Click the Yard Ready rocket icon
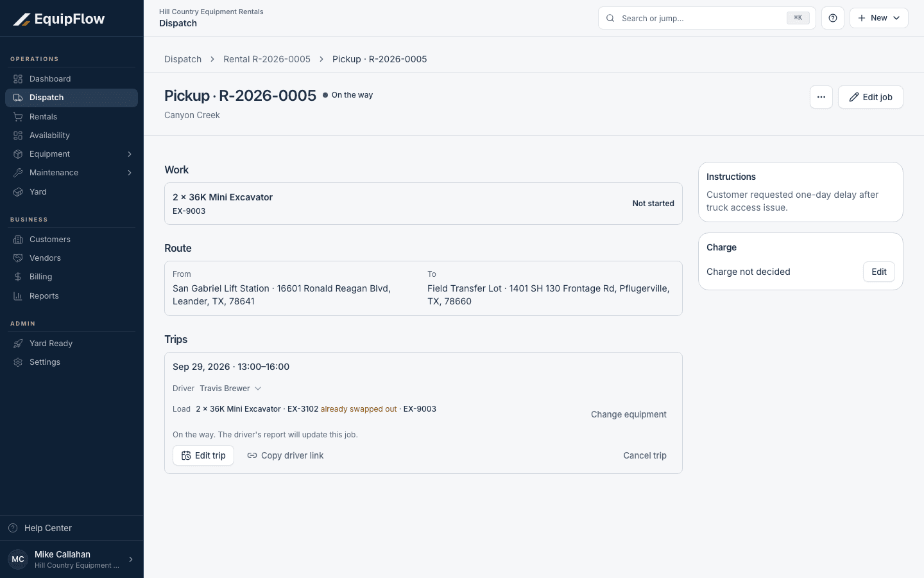This screenshot has width=924, height=578. [18, 344]
